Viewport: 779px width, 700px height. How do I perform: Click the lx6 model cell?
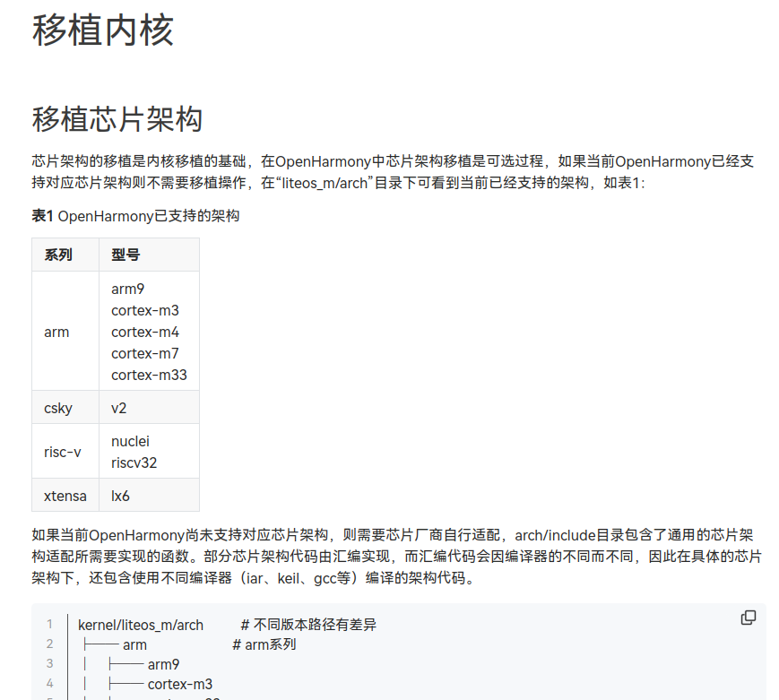coord(149,496)
